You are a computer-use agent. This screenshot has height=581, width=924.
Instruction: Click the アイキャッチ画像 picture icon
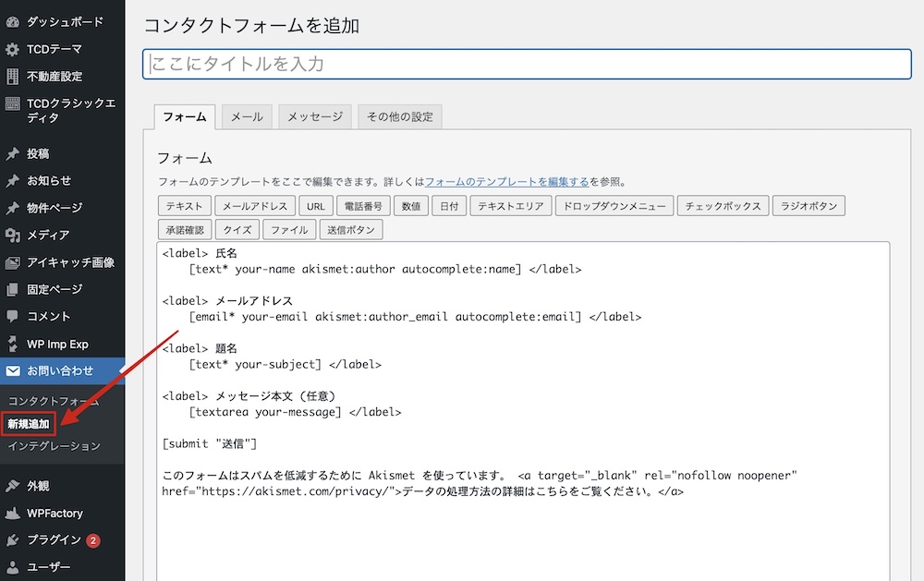12,262
